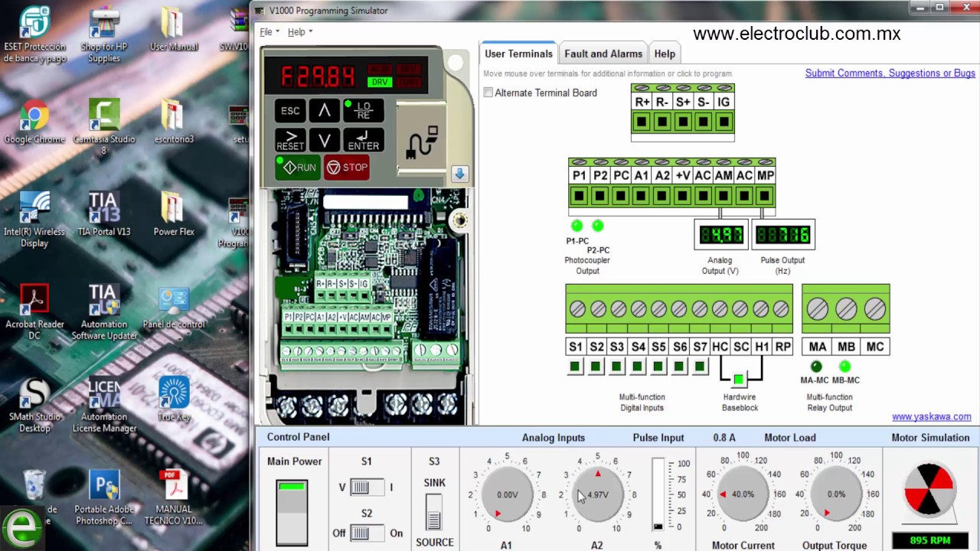Image resolution: width=980 pixels, height=551 pixels.
Task: Click the A1 analog input dial
Action: point(507,494)
